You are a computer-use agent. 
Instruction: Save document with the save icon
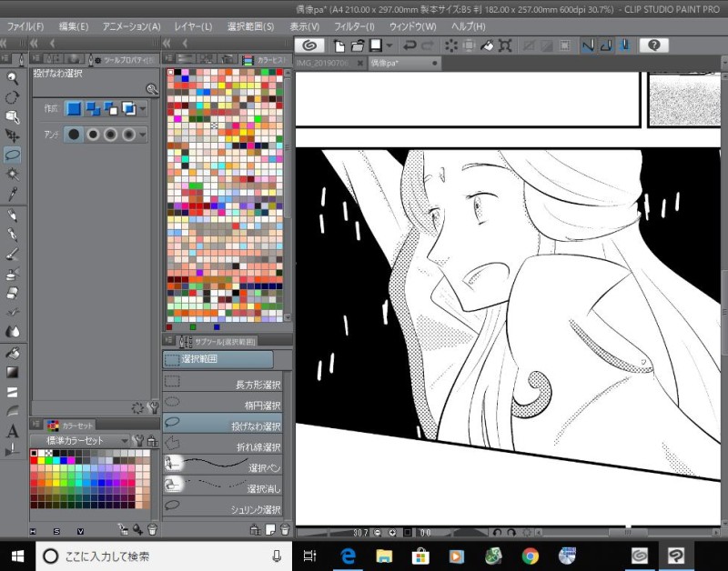(x=376, y=45)
